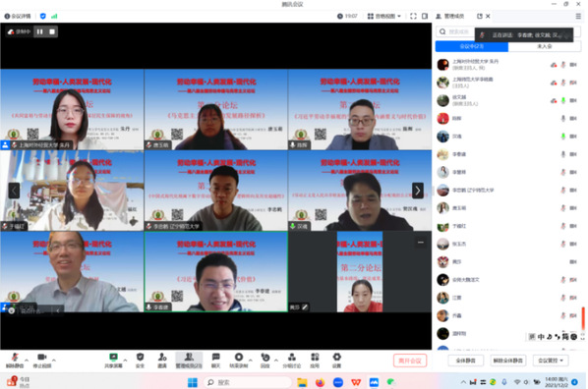
Task: Go to next page of video tiles
Action: pos(418,191)
